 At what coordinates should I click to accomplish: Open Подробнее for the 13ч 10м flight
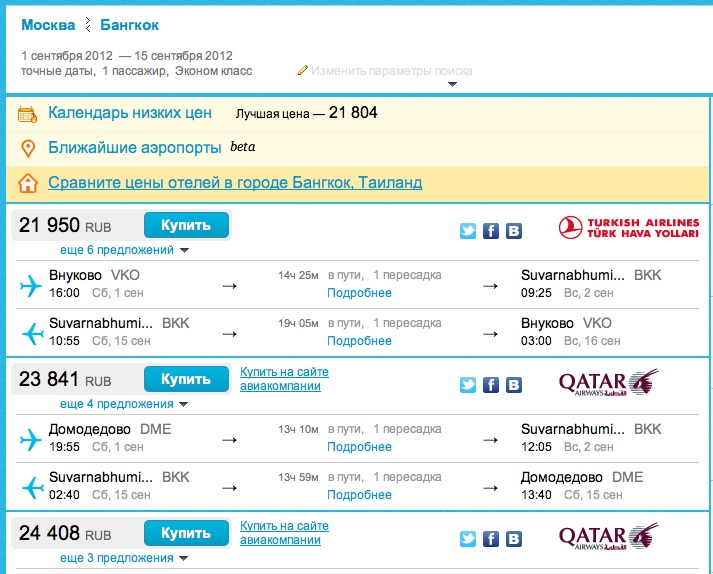click(x=359, y=447)
